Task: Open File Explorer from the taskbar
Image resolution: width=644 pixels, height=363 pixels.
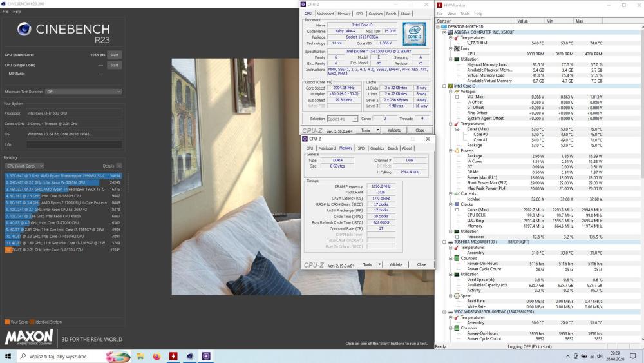Action: pos(140,357)
